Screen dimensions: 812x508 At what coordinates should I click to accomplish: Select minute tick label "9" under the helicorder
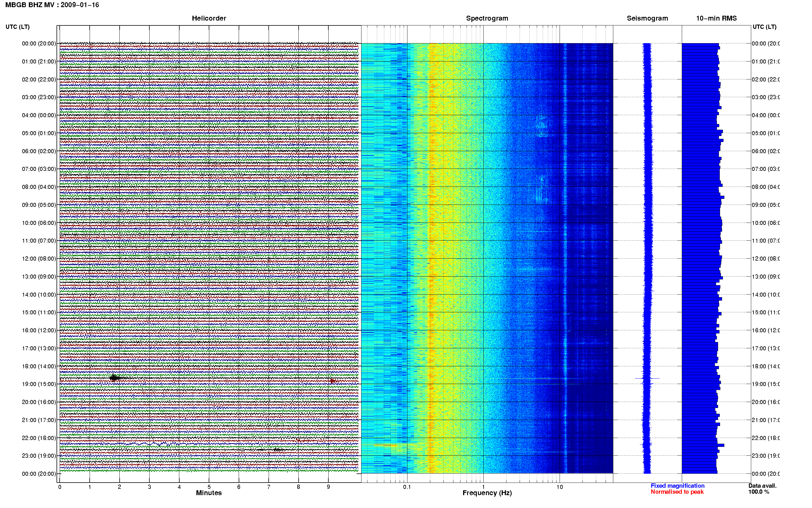[328, 487]
